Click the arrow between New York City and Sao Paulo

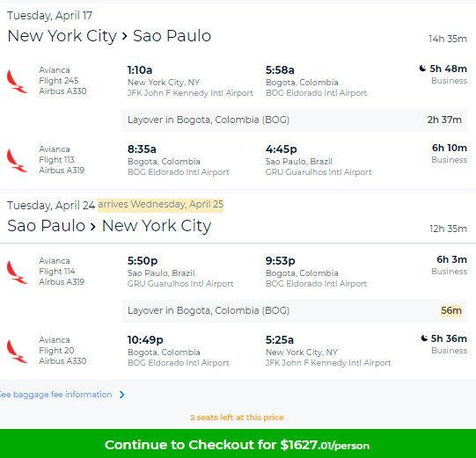pyautogui.click(x=124, y=36)
